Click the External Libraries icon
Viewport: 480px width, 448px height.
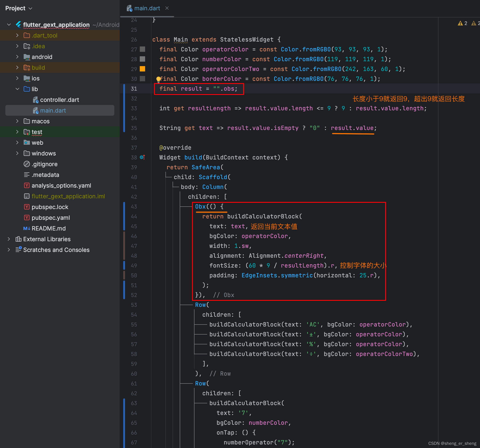(x=18, y=239)
